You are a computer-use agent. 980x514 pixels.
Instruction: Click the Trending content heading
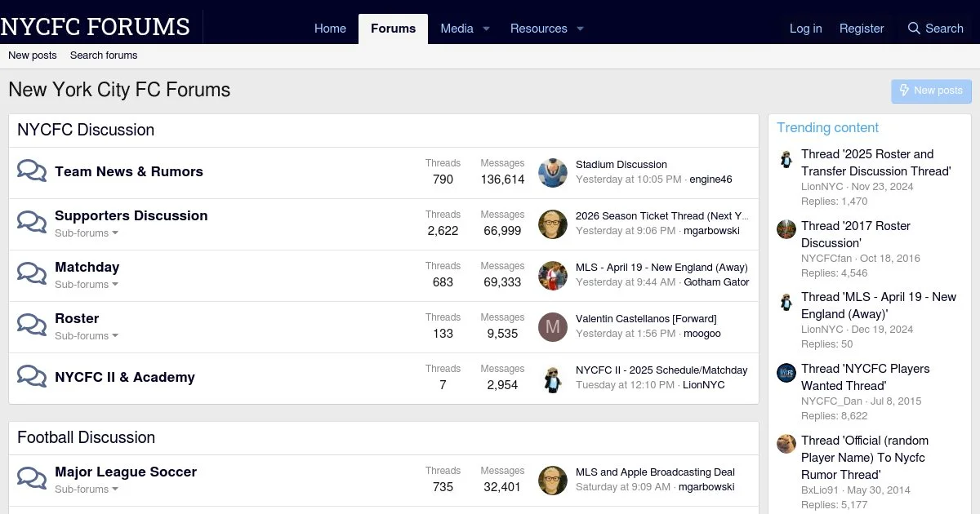(x=827, y=127)
